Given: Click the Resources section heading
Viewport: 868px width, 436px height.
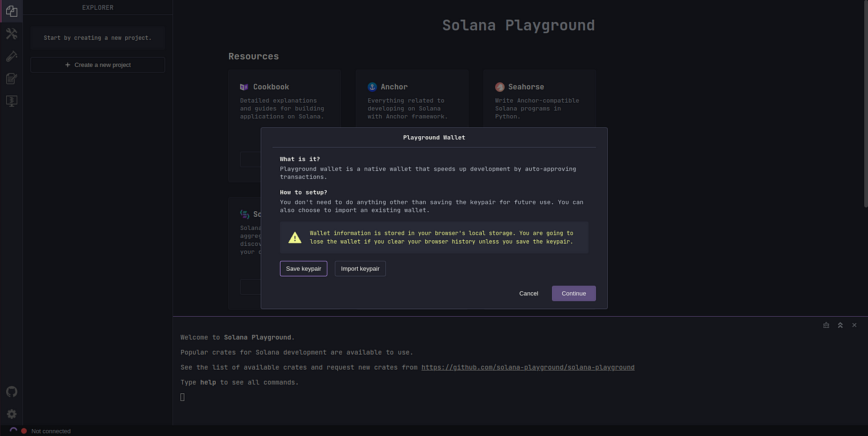Looking at the screenshot, I should point(254,56).
